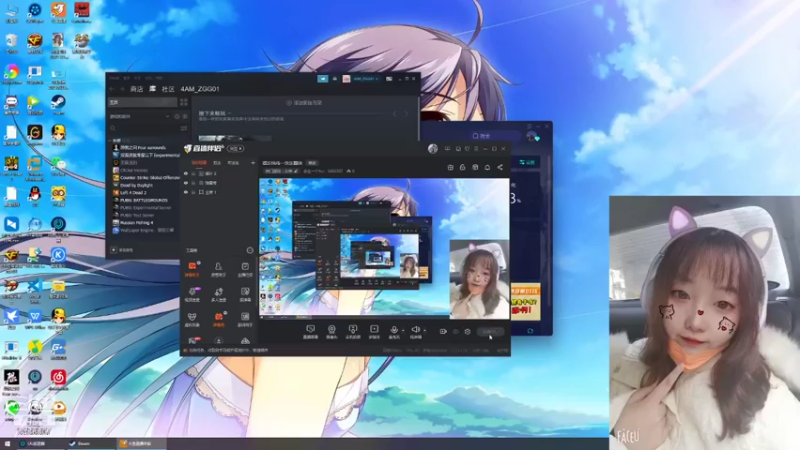Image resolution: width=800 pixels, height=450 pixels.
Task: Open the 商店 tab in Steam
Action: tap(137, 89)
